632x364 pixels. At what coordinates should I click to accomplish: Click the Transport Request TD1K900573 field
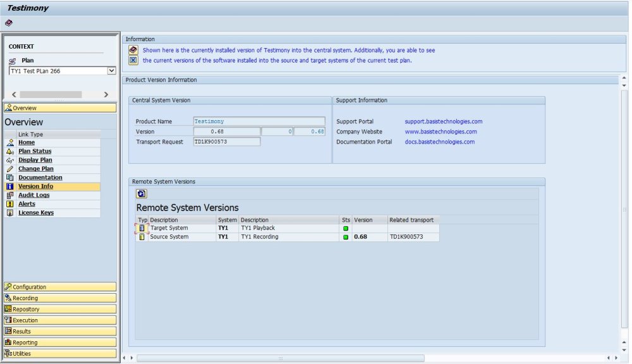click(x=226, y=142)
